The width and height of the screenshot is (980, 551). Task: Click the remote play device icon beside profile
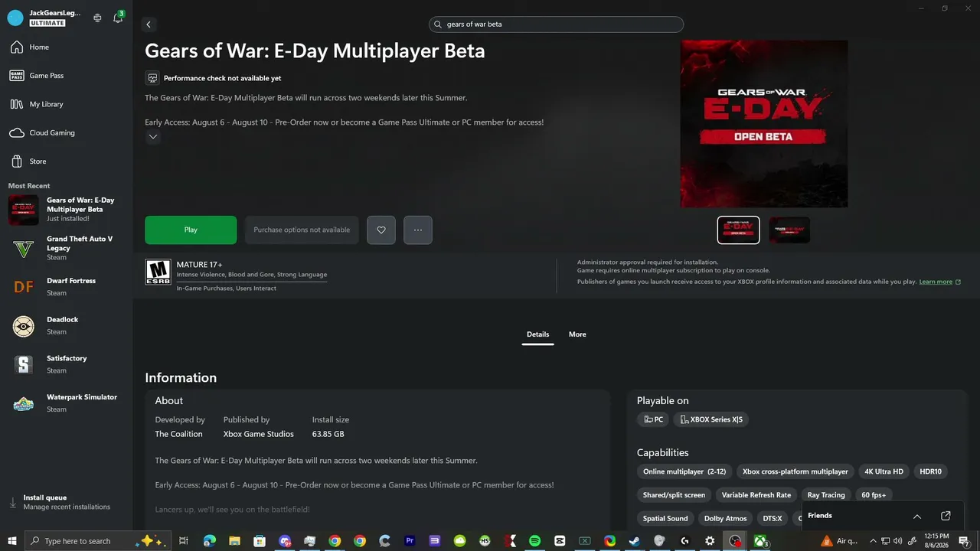tap(97, 18)
